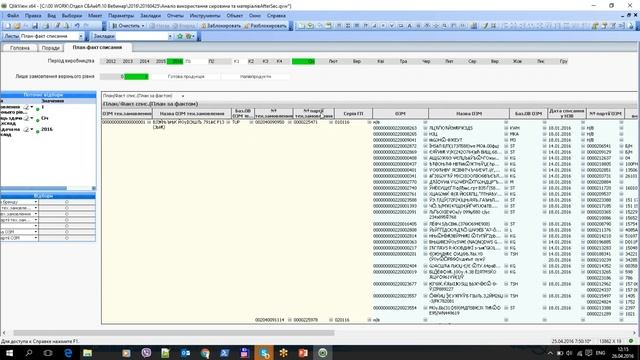Expand the 'Листы' sheet selector dropdown
This screenshot has height=360, width=640.
[x=80, y=36]
